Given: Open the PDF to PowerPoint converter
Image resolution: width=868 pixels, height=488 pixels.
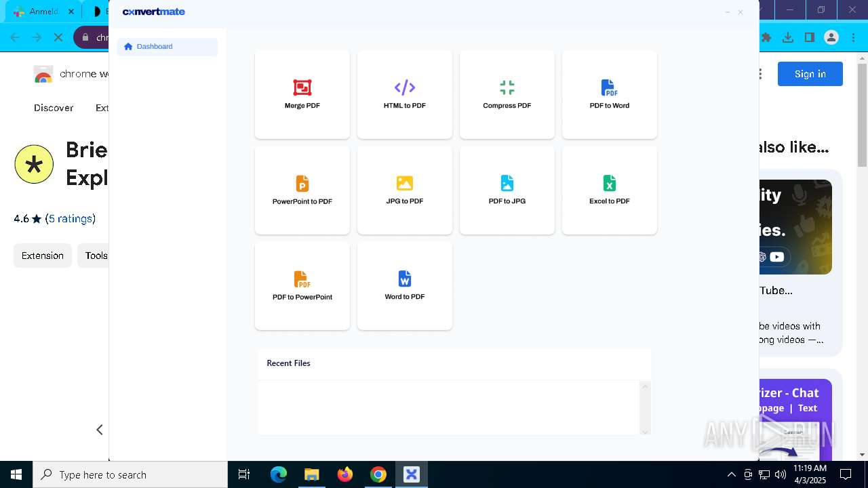Looking at the screenshot, I should (x=302, y=285).
